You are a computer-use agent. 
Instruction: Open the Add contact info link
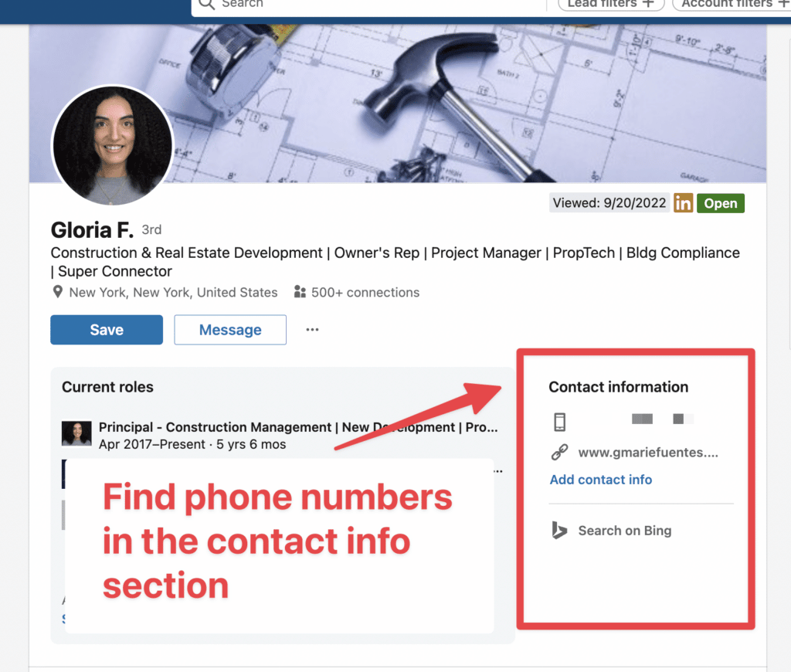(600, 480)
